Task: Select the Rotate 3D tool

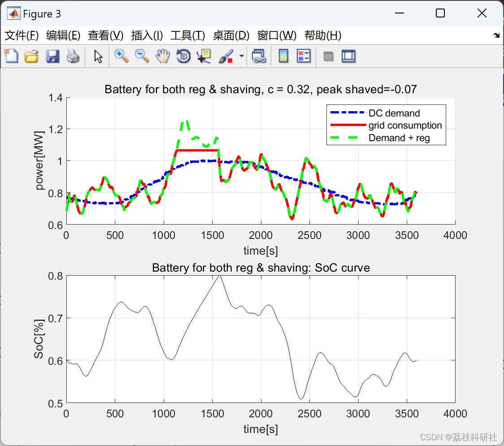Action: (183, 56)
